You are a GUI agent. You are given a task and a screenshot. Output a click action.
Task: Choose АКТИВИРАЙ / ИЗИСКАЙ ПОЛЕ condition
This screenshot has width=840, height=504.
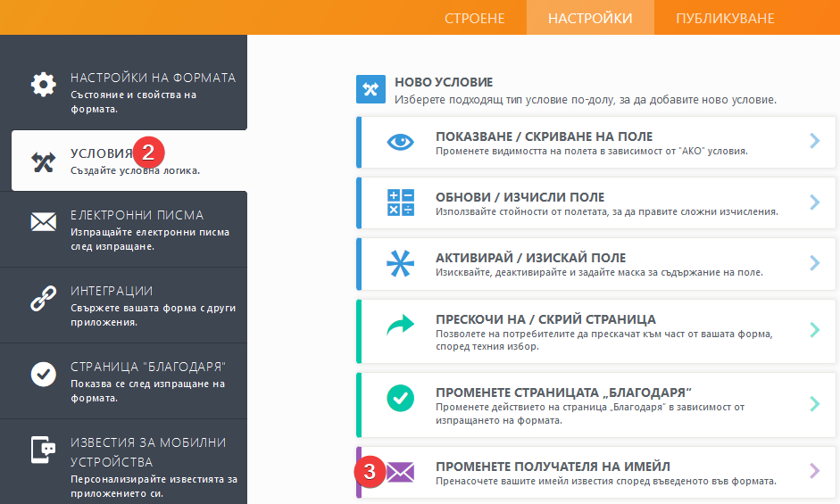click(x=595, y=264)
